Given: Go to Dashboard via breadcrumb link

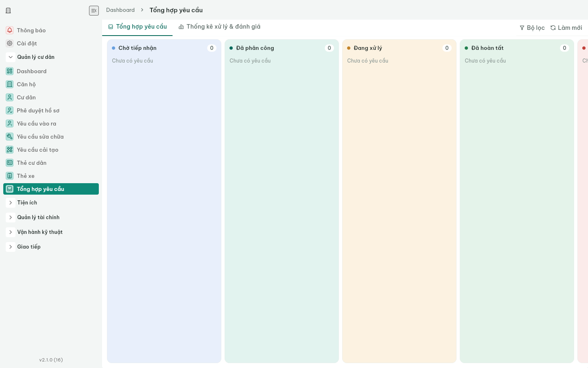Looking at the screenshot, I should point(120,10).
